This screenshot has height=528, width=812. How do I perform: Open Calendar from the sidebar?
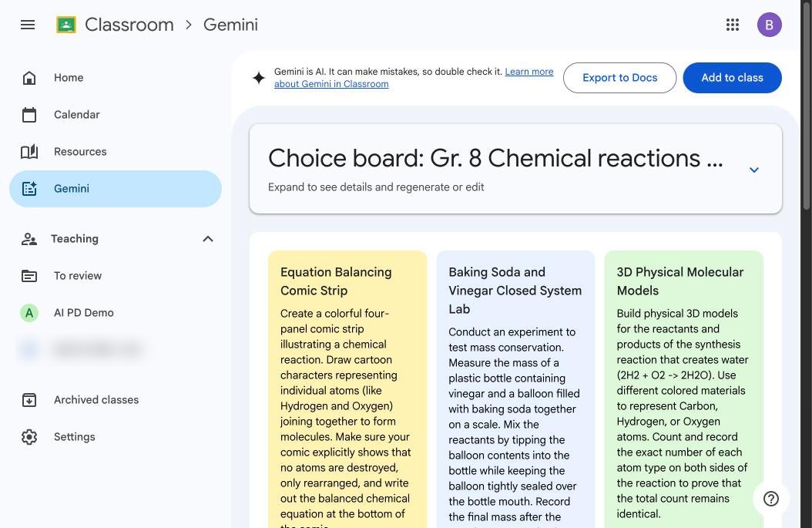115,115
